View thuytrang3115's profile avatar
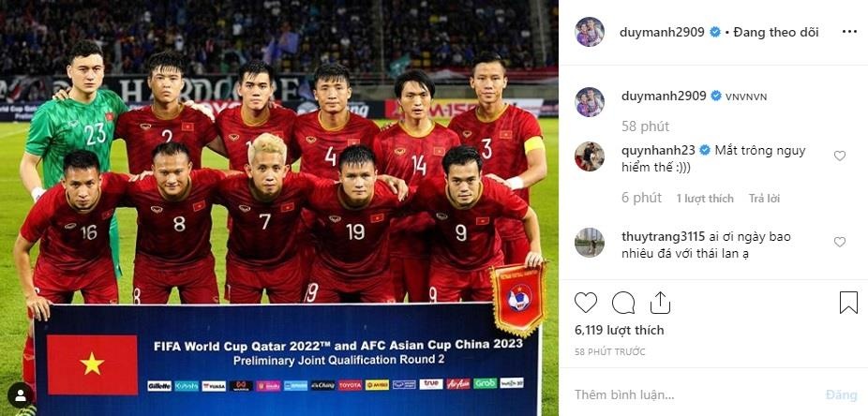The width and height of the screenshot is (868, 416). tap(590, 243)
